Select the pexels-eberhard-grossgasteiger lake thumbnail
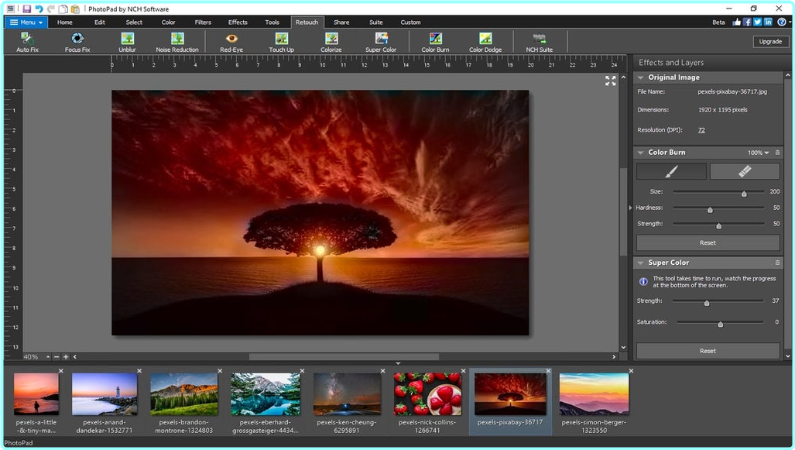 tap(265, 394)
